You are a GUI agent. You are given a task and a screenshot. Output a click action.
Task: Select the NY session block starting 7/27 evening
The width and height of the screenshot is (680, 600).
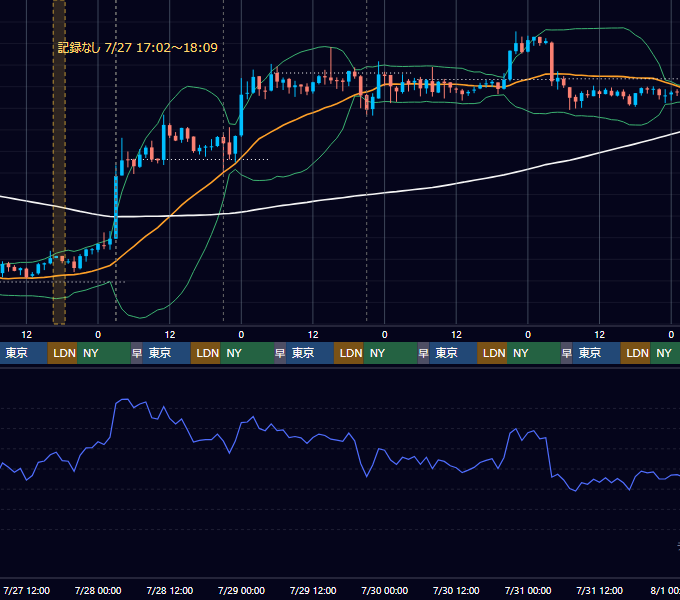pos(104,353)
